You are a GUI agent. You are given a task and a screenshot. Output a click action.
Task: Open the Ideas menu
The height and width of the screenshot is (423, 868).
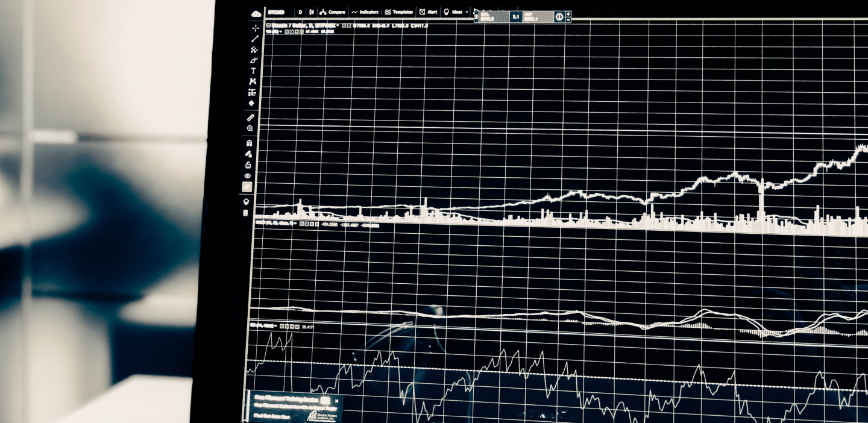pyautogui.click(x=453, y=12)
